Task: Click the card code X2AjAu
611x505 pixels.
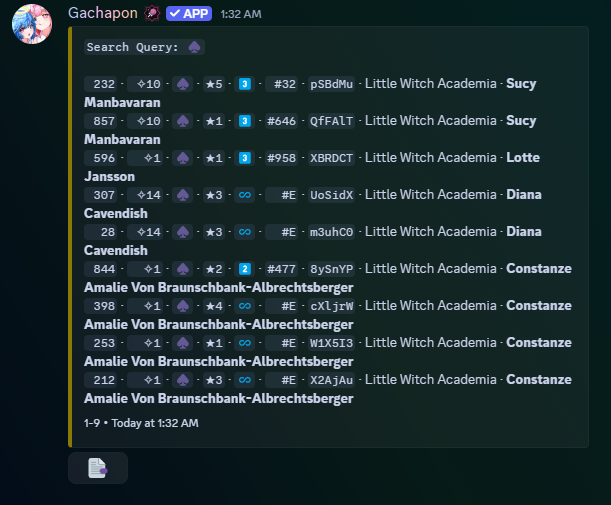Action: tap(331, 380)
